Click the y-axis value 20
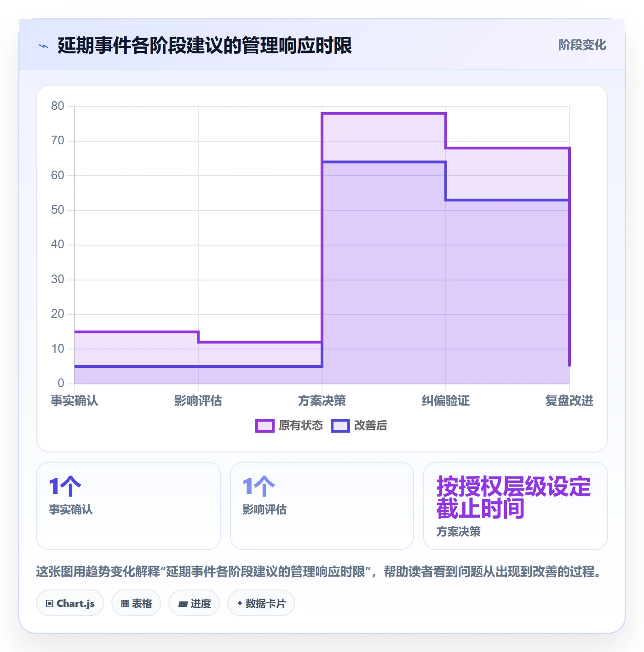 point(57,314)
